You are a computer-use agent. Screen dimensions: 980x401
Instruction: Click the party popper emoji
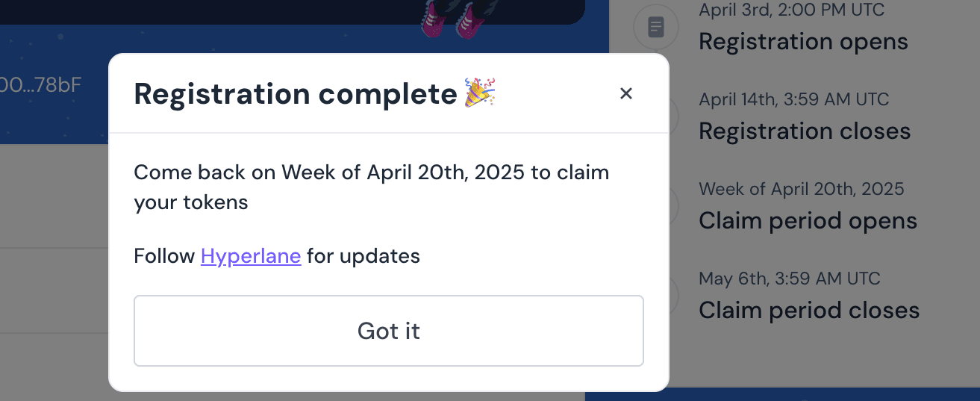tap(481, 93)
